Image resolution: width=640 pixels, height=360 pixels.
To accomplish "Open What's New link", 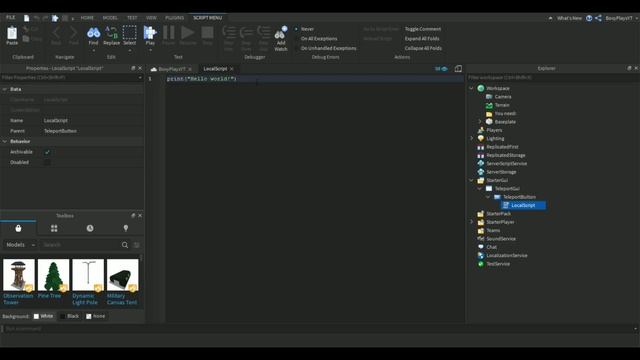I will pos(569,18).
